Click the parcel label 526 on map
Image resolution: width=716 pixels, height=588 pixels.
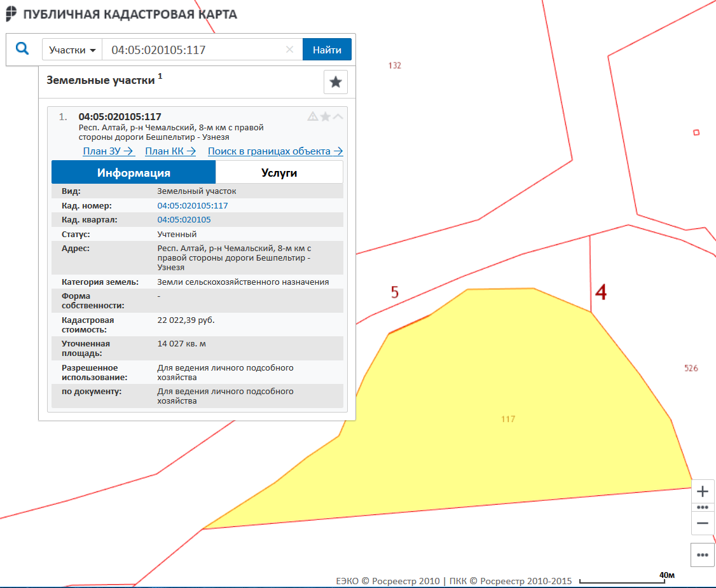[691, 368]
